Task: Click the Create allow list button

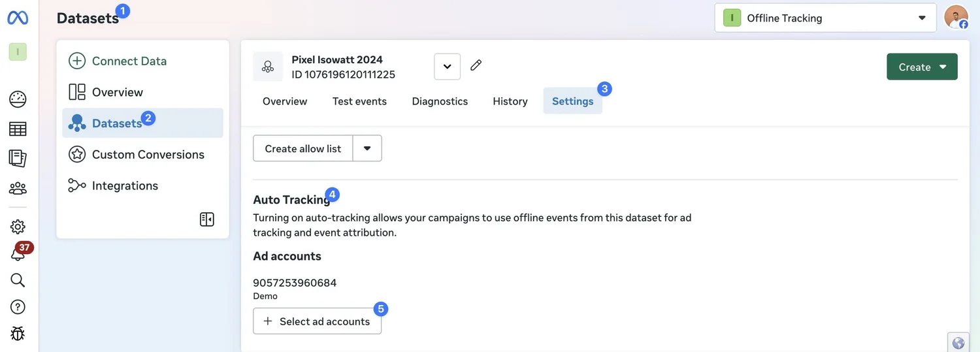Action: click(x=303, y=148)
